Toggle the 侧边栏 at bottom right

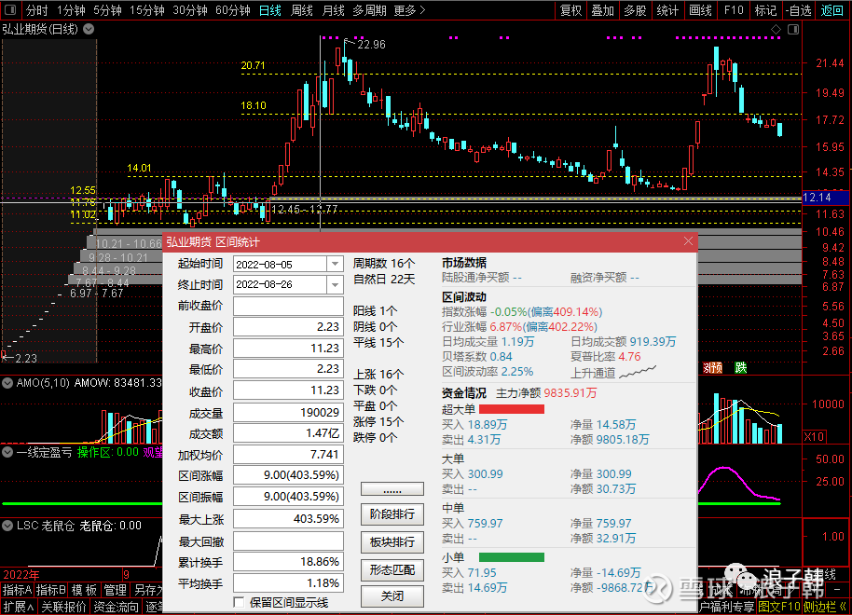click(x=826, y=607)
